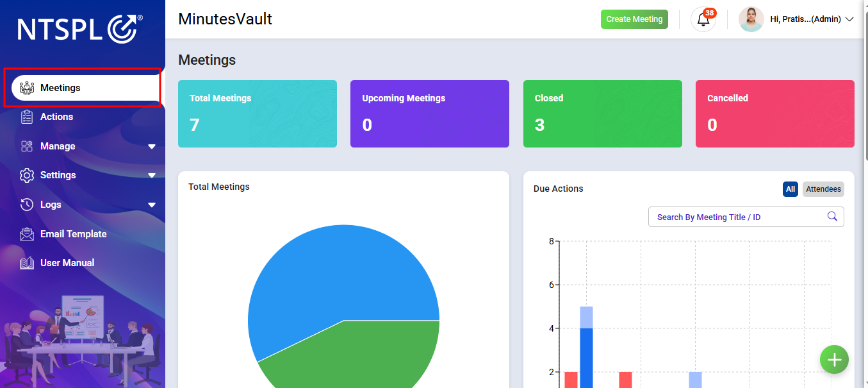Screen dimensions: 868x388
Task: Click the user profile avatar
Action: tap(751, 19)
